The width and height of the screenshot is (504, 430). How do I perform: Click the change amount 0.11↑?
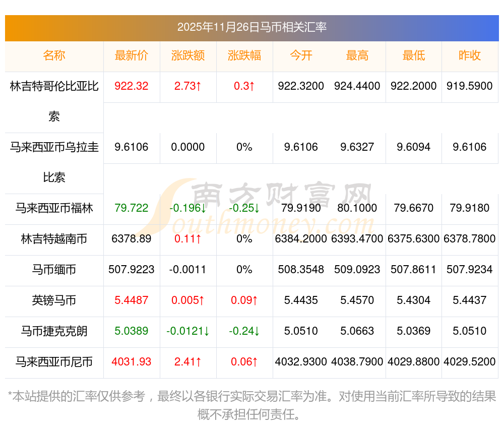coord(187,239)
